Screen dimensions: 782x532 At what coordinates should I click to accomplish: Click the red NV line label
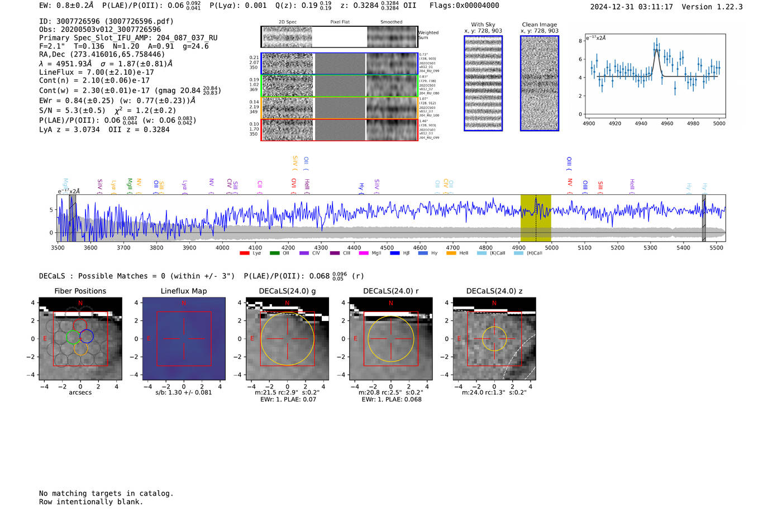click(570, 185)
